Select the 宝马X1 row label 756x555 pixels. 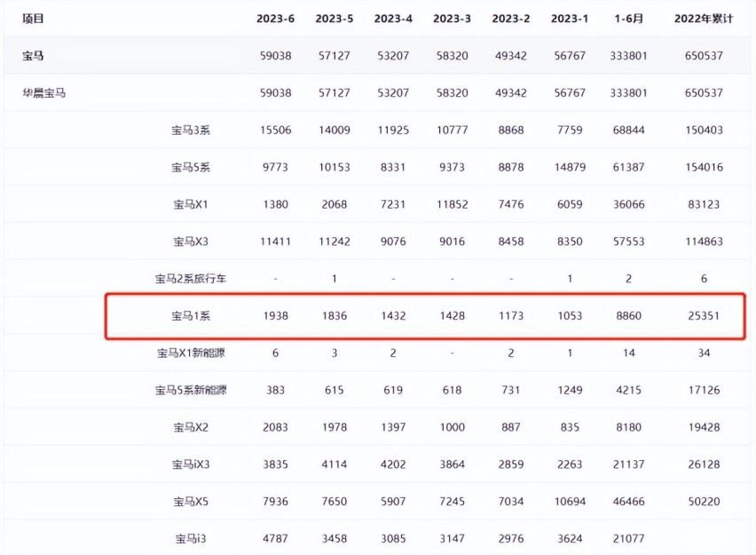pos(191,204)
